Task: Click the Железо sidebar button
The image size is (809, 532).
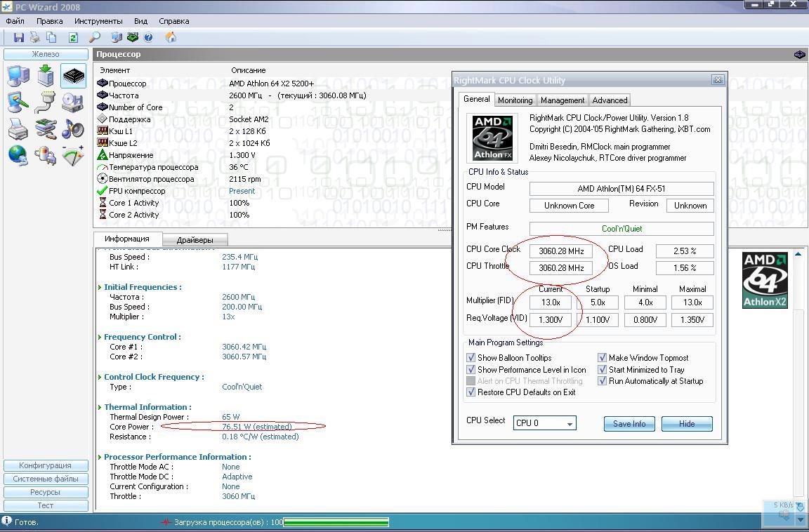Action: click(46, 54)
